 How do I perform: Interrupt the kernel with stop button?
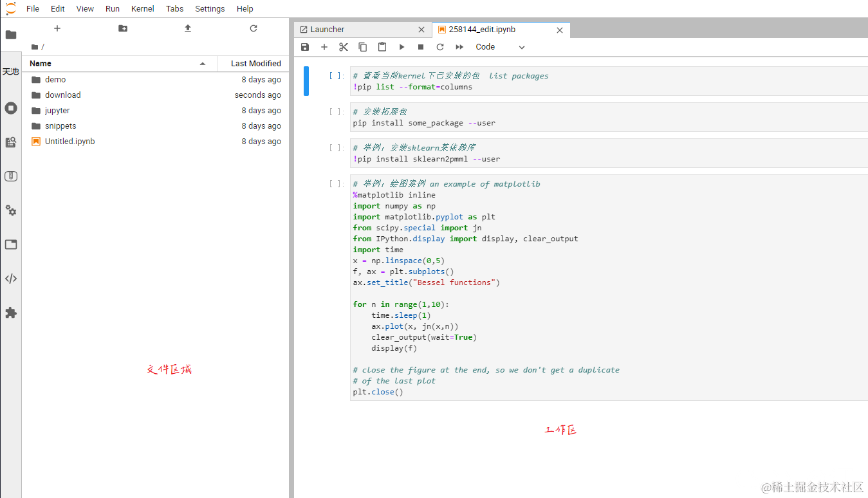tap(421, 47)
